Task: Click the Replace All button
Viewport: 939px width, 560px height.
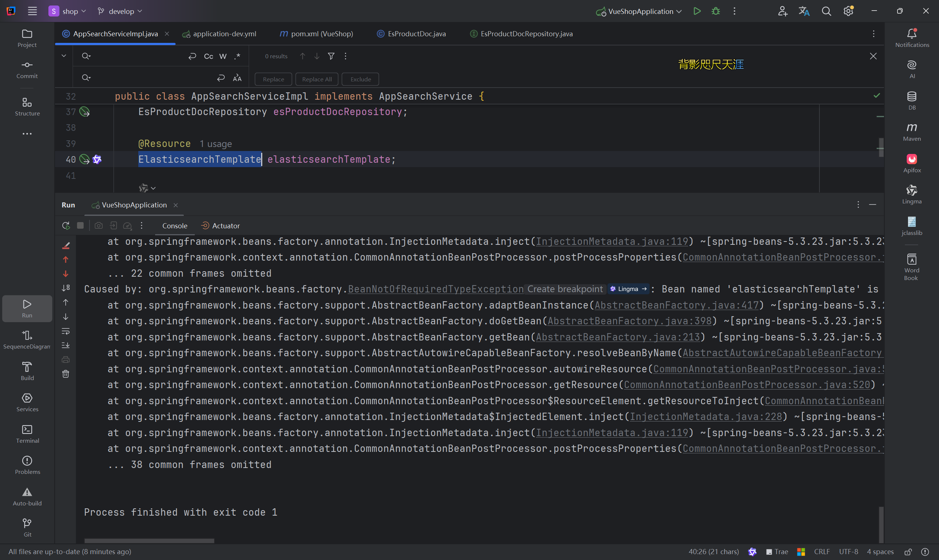Action: (317, 79)
